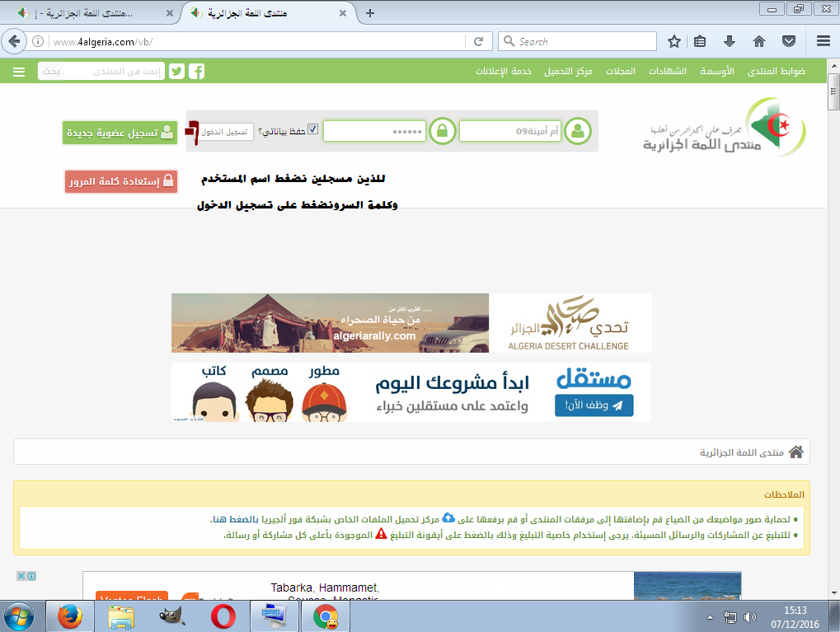
Task: Open the forum's Twitter page icon
Action: 176,72
